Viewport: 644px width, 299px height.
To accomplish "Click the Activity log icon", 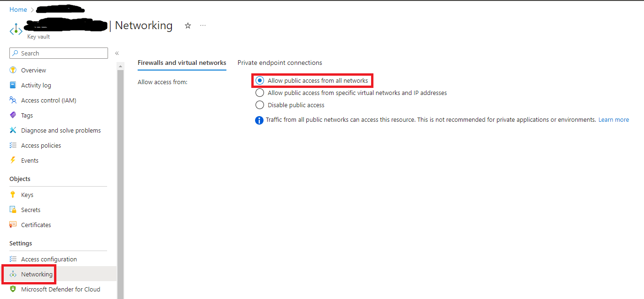I will pyautogui.click(x=12, y=85).
